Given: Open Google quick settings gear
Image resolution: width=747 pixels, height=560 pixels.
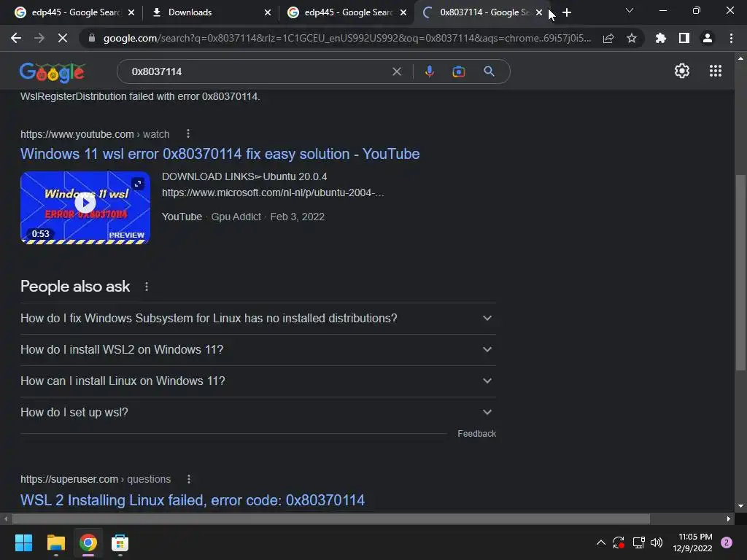Looking at the screenshot, I should [682, 71].
